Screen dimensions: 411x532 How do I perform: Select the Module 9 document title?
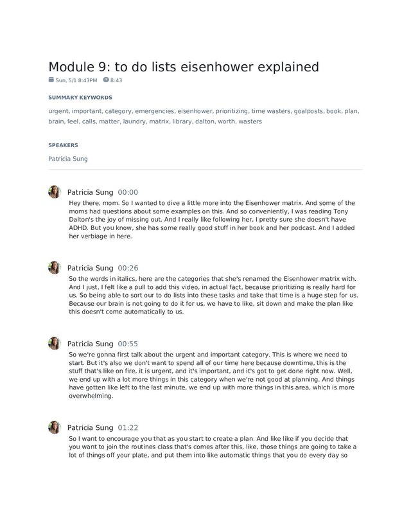tap(184, 67)
